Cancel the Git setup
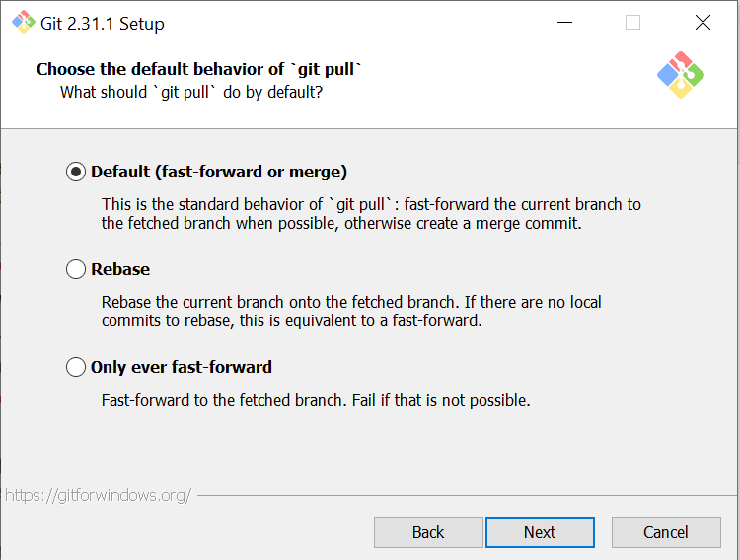 (666, 532)
